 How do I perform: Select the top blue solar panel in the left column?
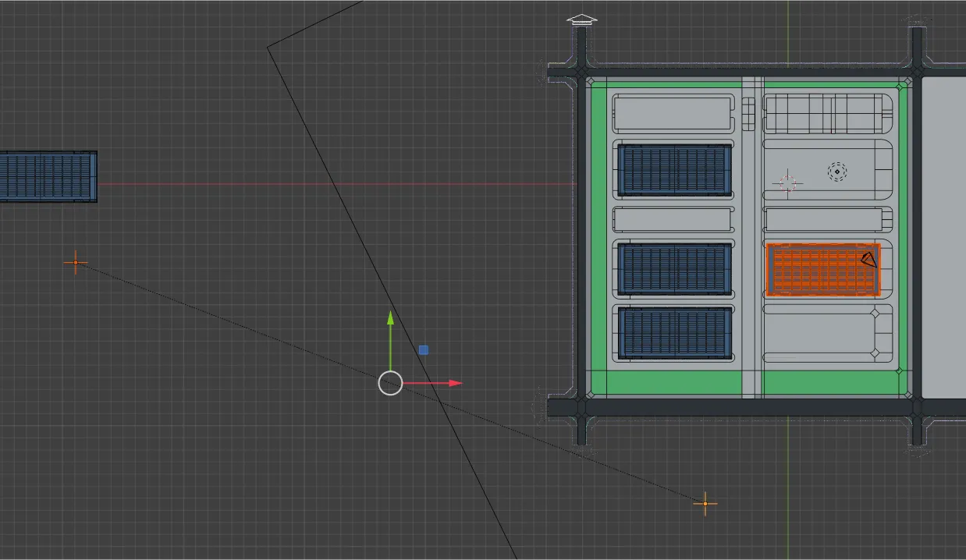click(674, 169)
